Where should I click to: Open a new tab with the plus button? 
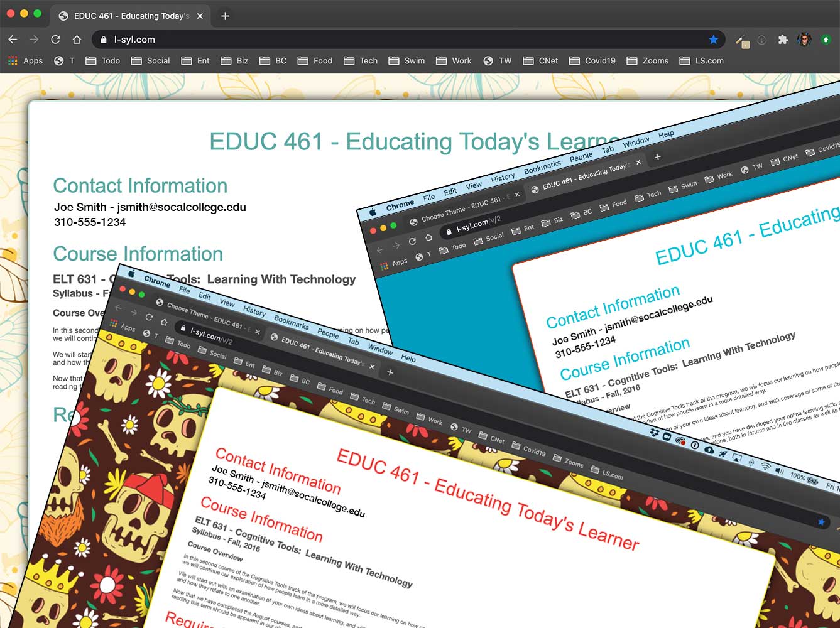225,16
